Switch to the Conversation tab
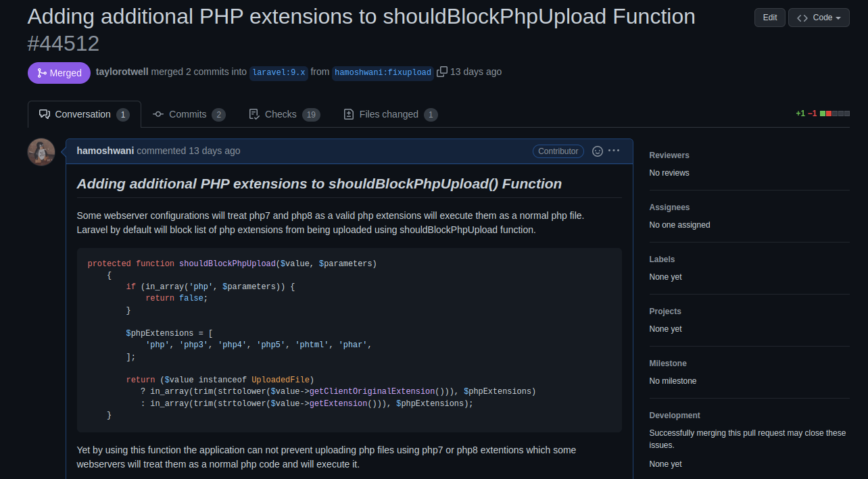 coord(85,114)
